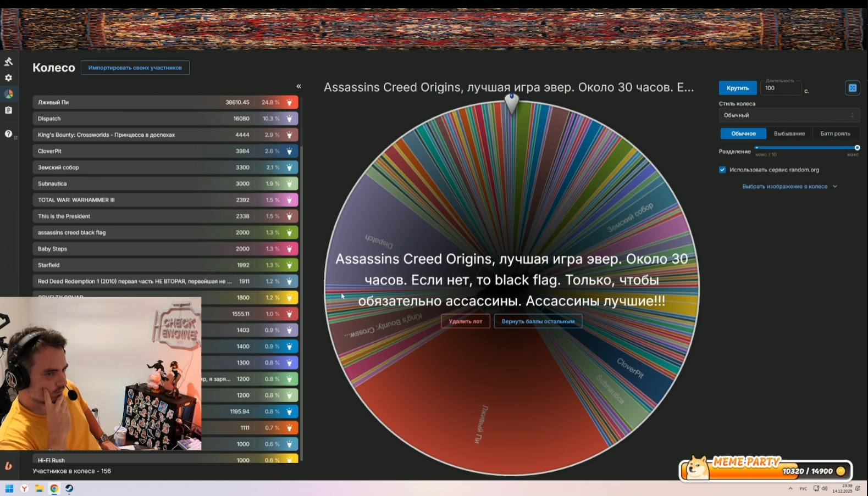The image size is (868, 496).
Task: Open settings gear in the sidebar
Action: tap(8, 78)
